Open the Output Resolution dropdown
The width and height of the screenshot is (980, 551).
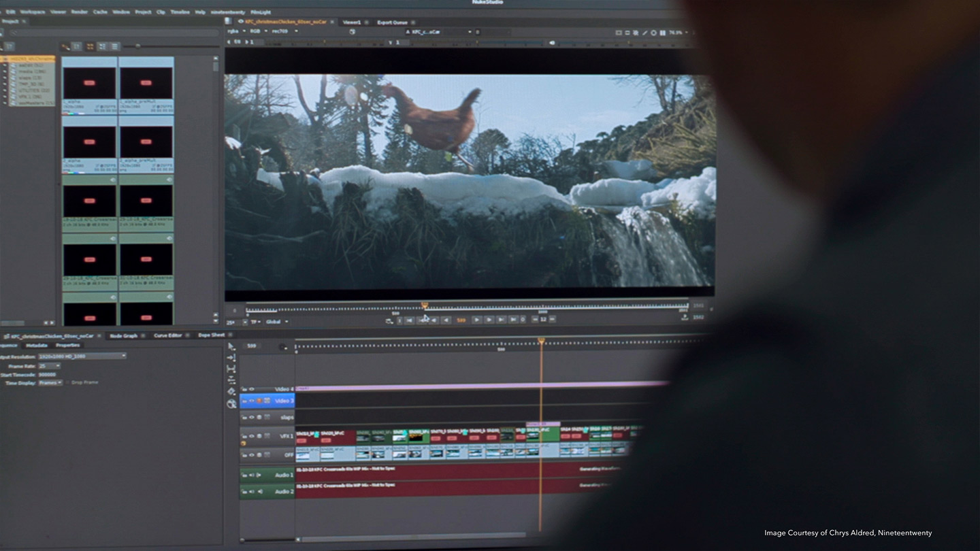[82, 356]
